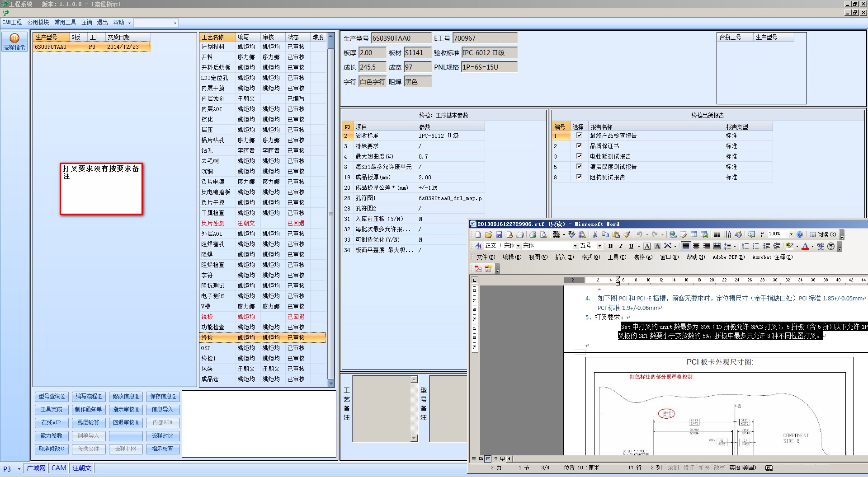Open the 公用模块 menu
The width and height of the screenshot is (868, 477).
[38, 22]
